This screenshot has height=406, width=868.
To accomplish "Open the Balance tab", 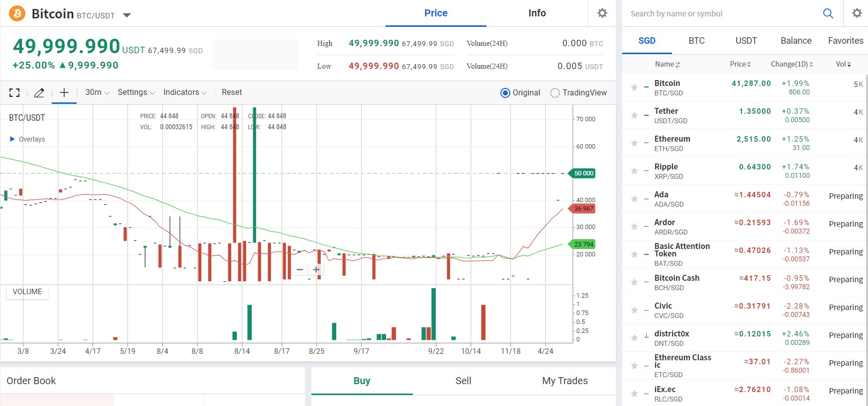I will (796, 41).
